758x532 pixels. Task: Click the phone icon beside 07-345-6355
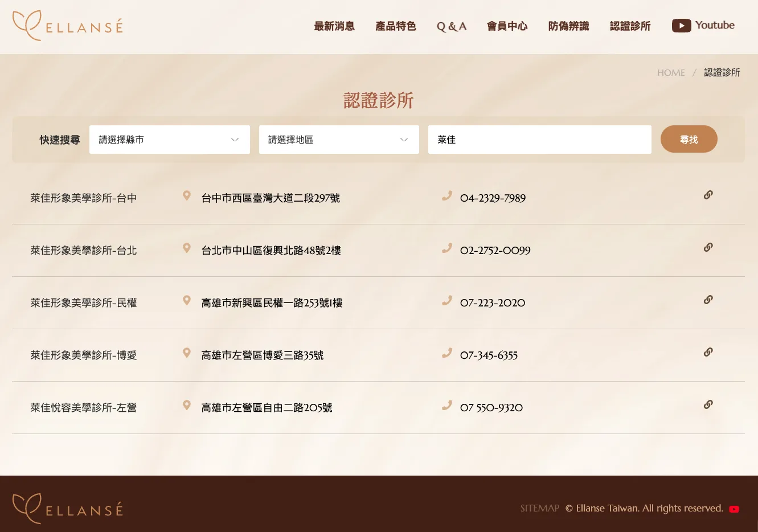[447, 353]
